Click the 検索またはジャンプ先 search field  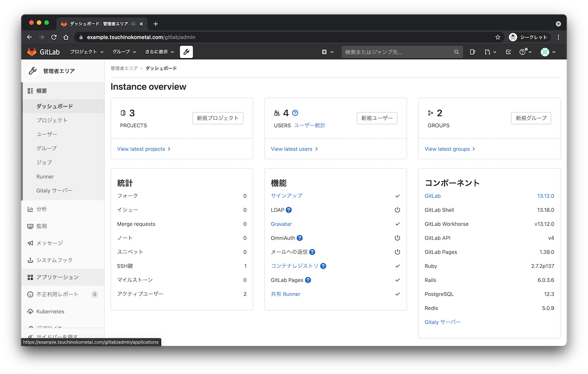[402, 52]
